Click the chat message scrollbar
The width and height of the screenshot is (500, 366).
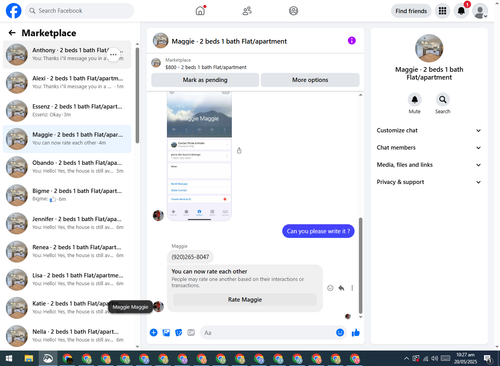tap(360, 265)
